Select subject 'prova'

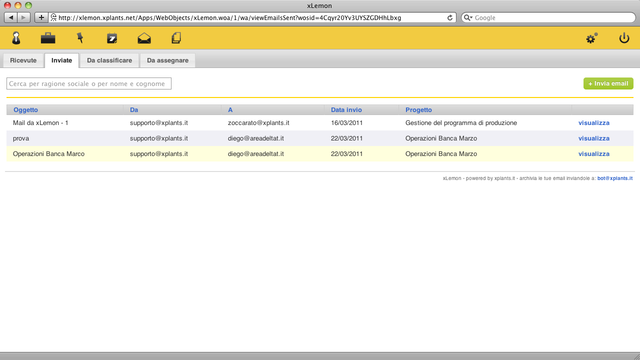tap(21, 139)
